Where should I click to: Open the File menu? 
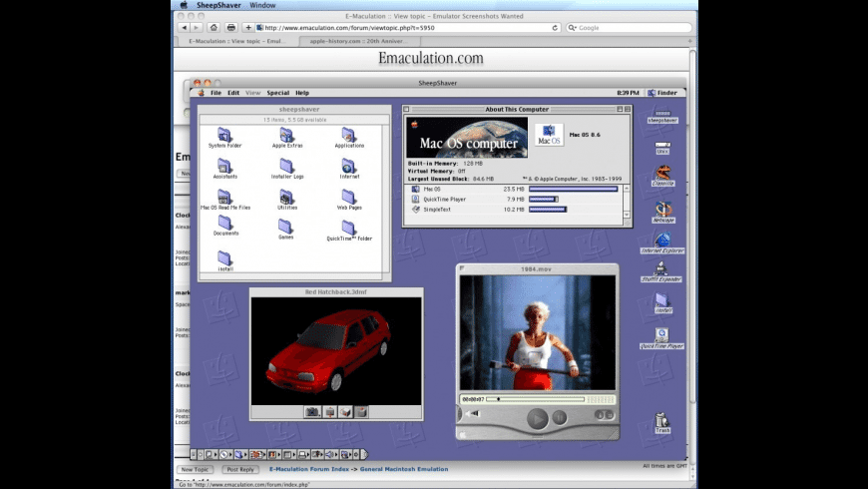tap(216, 93)
